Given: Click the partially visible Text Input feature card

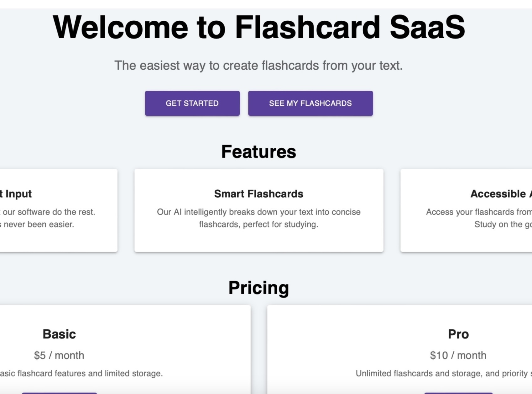Looking at the screenshot, I should pos(58,210).
